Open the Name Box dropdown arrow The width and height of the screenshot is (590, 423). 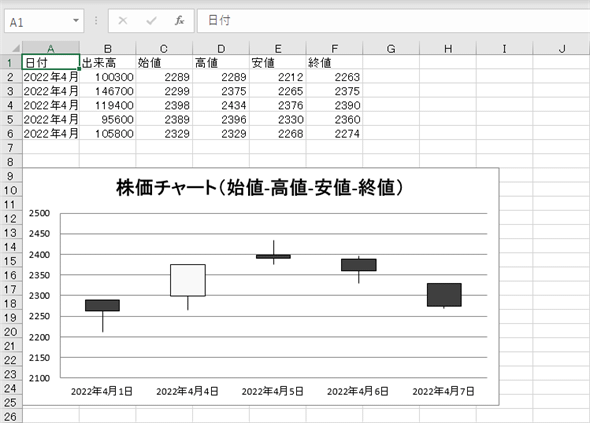(x=76, y=21)
